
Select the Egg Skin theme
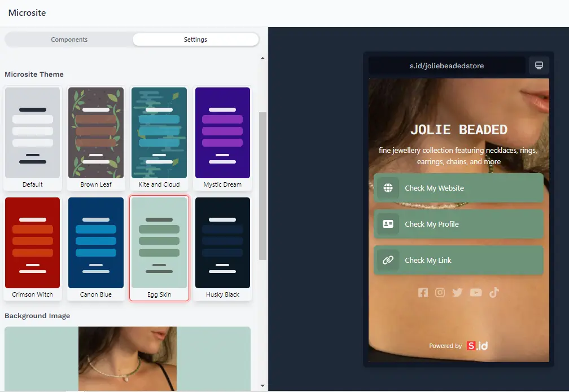tap(159, 248)
